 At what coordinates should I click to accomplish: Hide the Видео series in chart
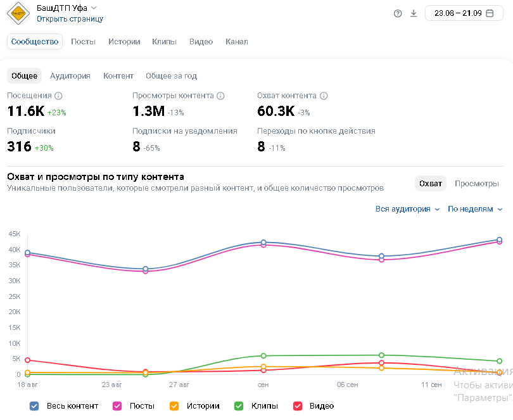pyautogui.click(x=297, y=406)
